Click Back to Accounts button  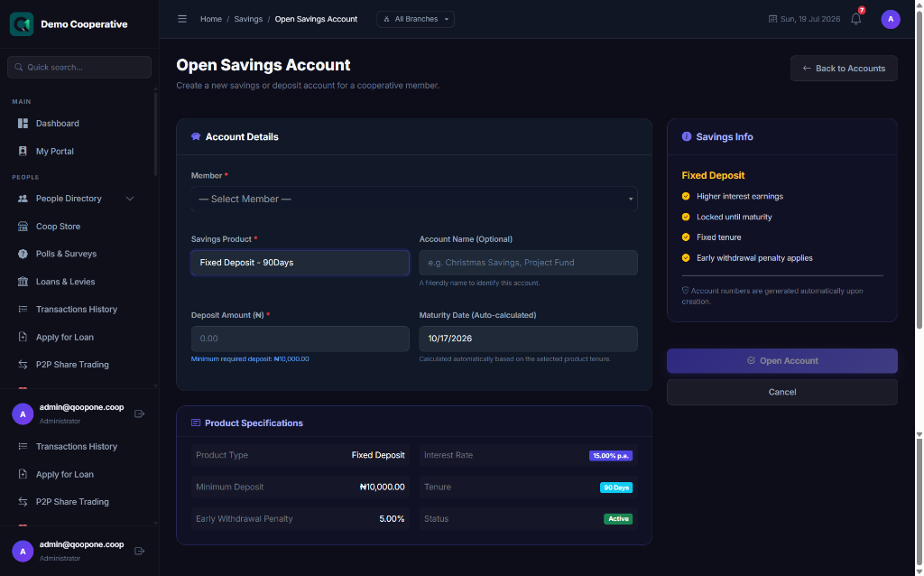844,69
